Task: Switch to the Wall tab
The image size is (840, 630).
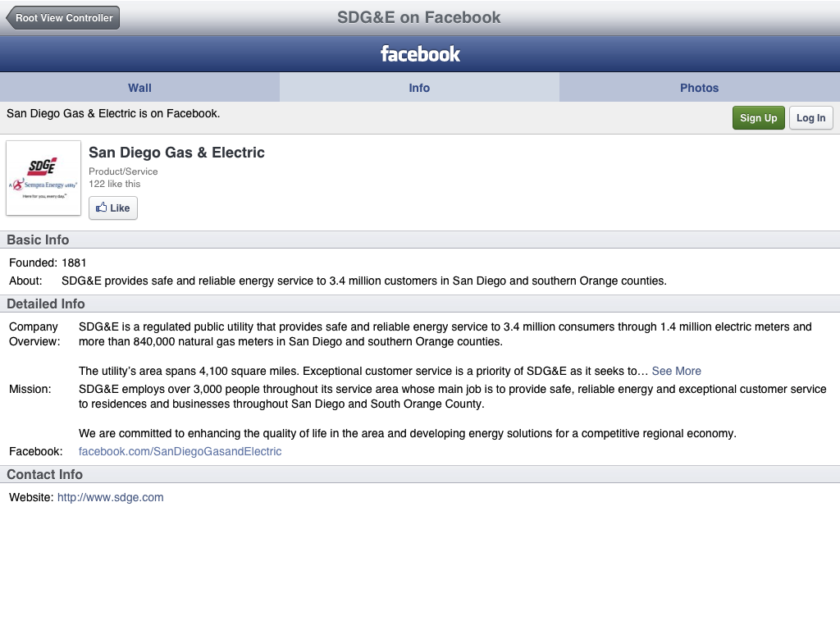Action: pyautogui.click(x=139, y=88)
